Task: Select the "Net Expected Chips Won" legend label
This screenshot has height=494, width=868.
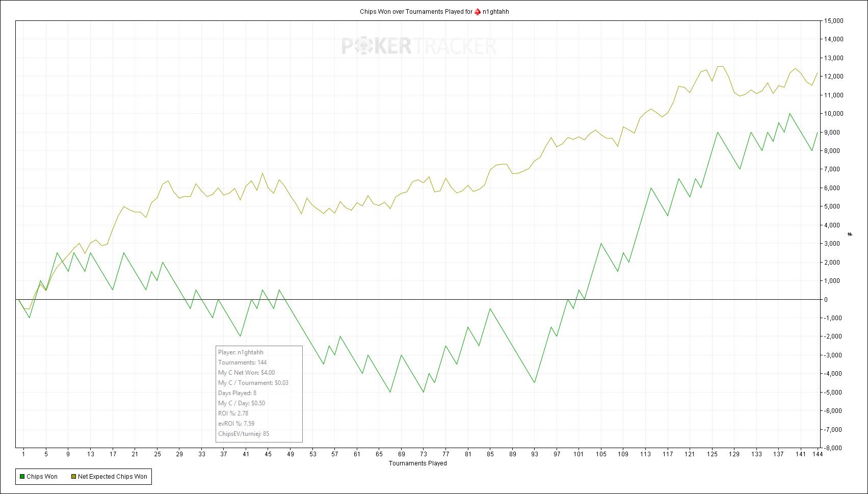Action: coord(113,477)
